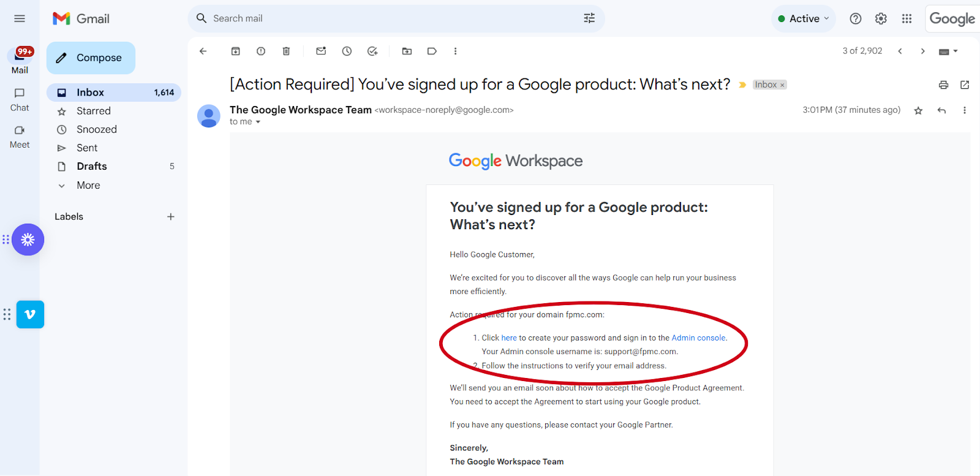This screenshot has width=980, height=476.
Task: Open the main menu hamburger icon
Action: click(x=20, y=18)
